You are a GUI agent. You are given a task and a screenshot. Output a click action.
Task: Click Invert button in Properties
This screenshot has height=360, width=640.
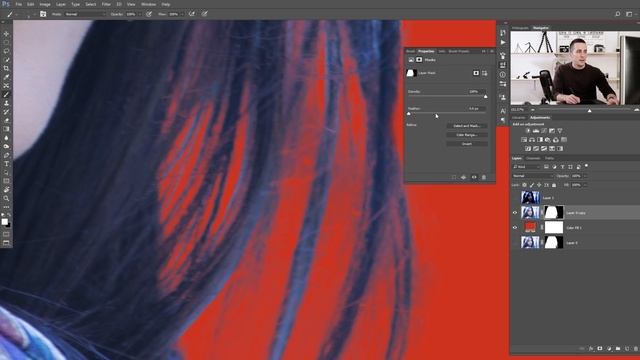(467, 144)
